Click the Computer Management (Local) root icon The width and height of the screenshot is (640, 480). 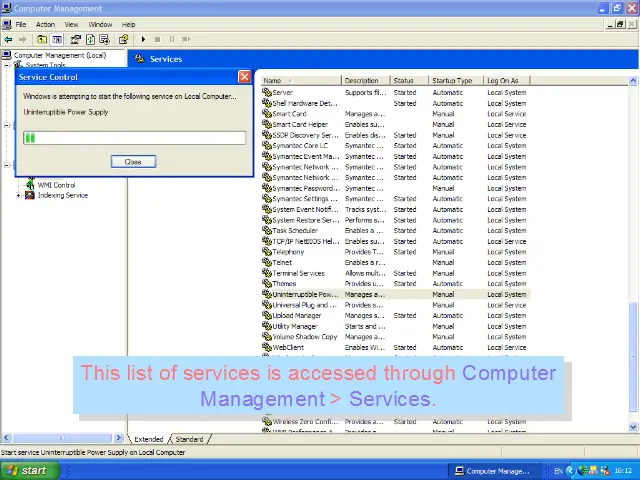tap(7, 55)
